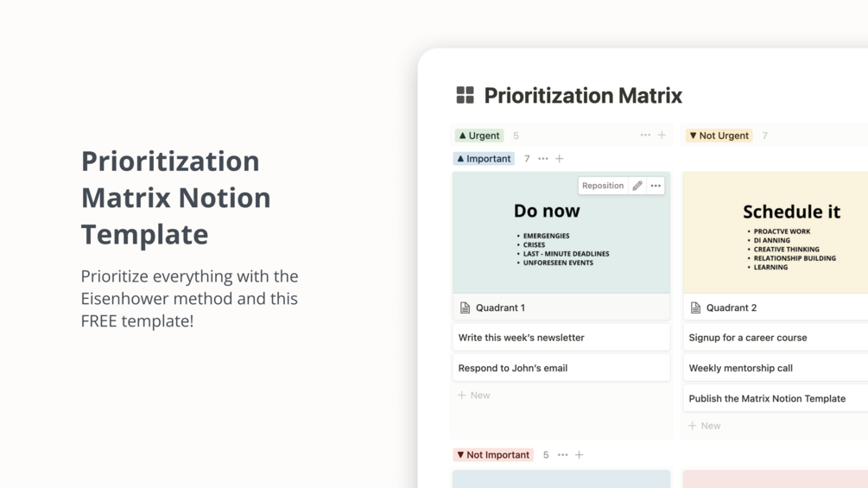Add New card under Respond to John's email
Image resolution: width=868 pixels, height=488 pixels.
(474, 396)
